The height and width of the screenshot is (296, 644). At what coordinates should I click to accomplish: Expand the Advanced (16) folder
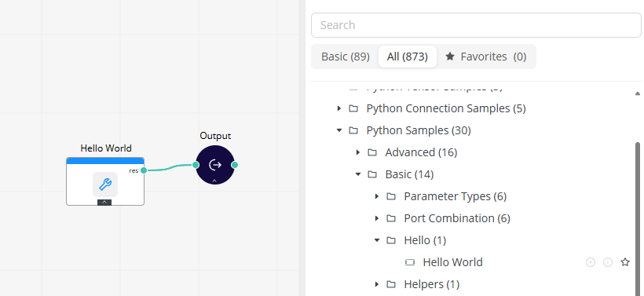point(357,153)
